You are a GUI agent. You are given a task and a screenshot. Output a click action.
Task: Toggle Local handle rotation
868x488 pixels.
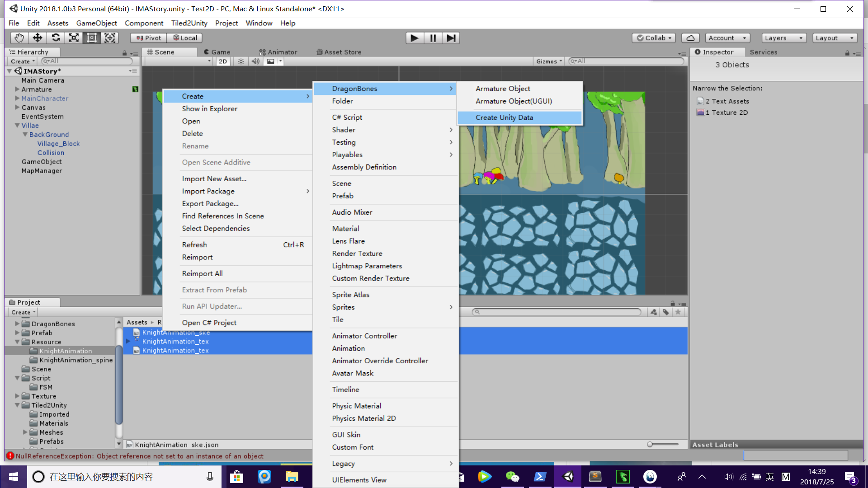pyautogui.click(x=184, y=38)
